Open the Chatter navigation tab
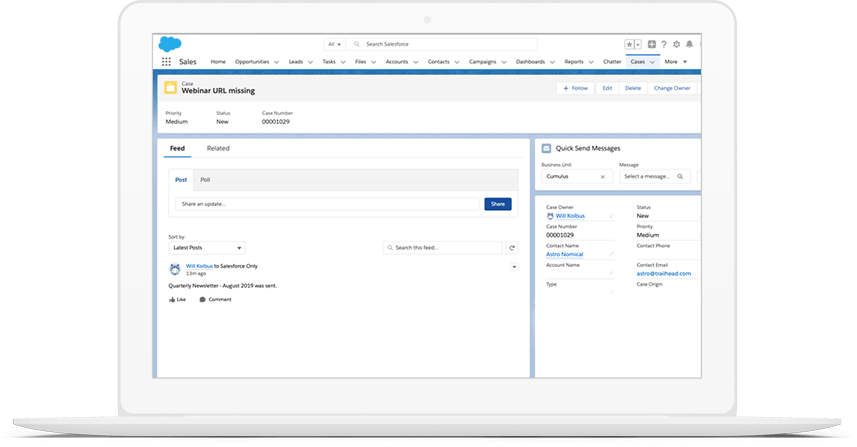This screenshot has height=447, width=857. (x=612, y=62)
